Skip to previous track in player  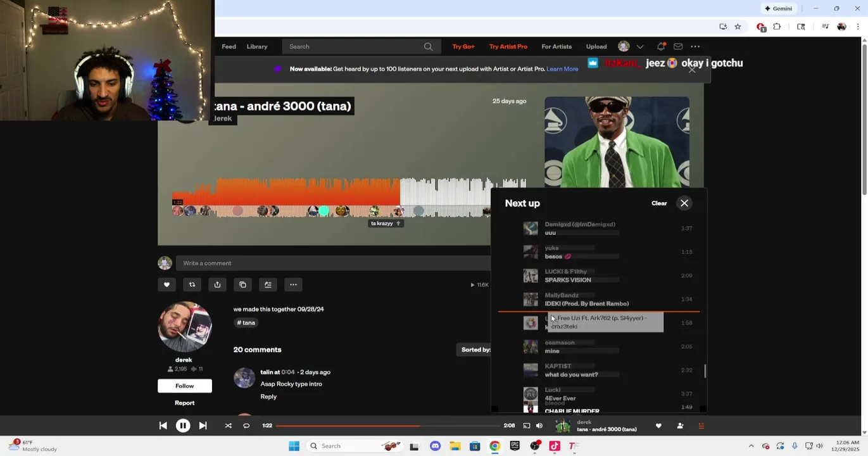pyautogui.click(x=163, y=426)
